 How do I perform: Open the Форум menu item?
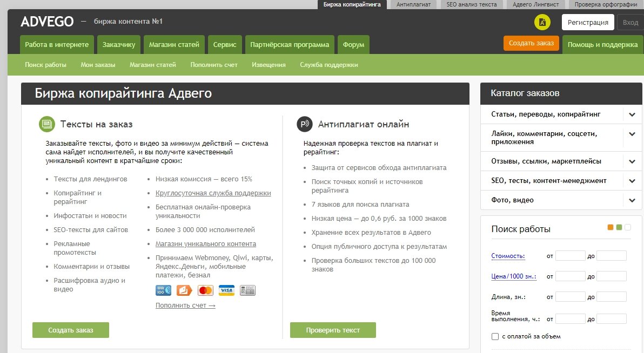click(x=354, y=45)
